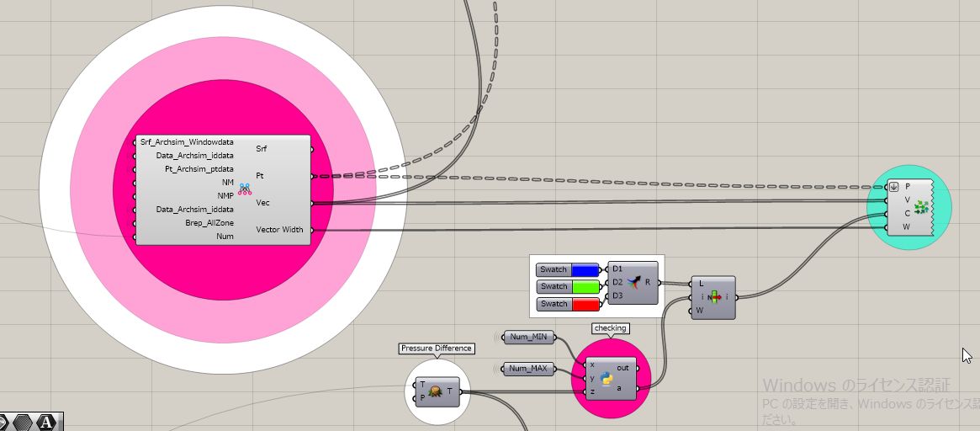The image size is (980, 431).
Task: Click the "Pressure Difference" group label
Action: [x=437, y=349]
